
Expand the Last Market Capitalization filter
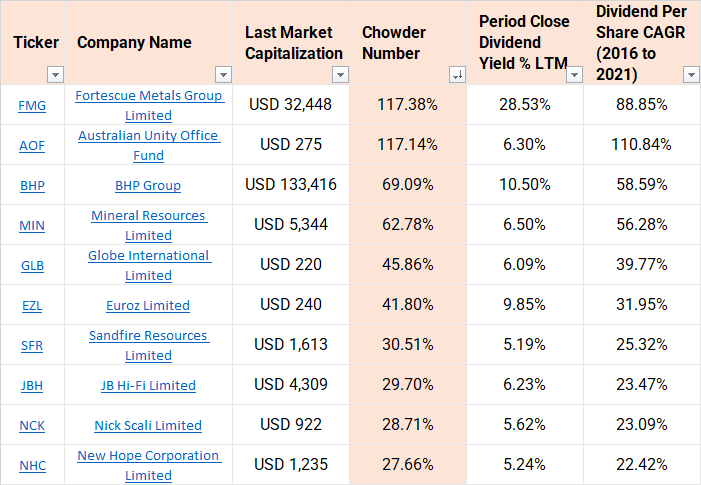point(340,75)
